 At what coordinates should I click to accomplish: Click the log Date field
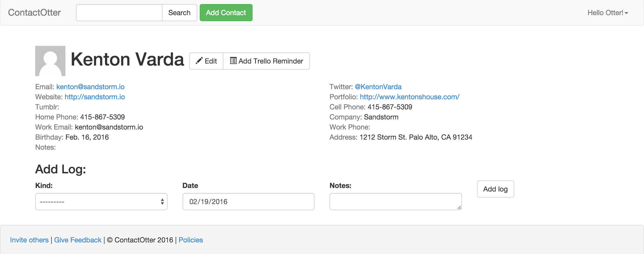pos(249,202)
